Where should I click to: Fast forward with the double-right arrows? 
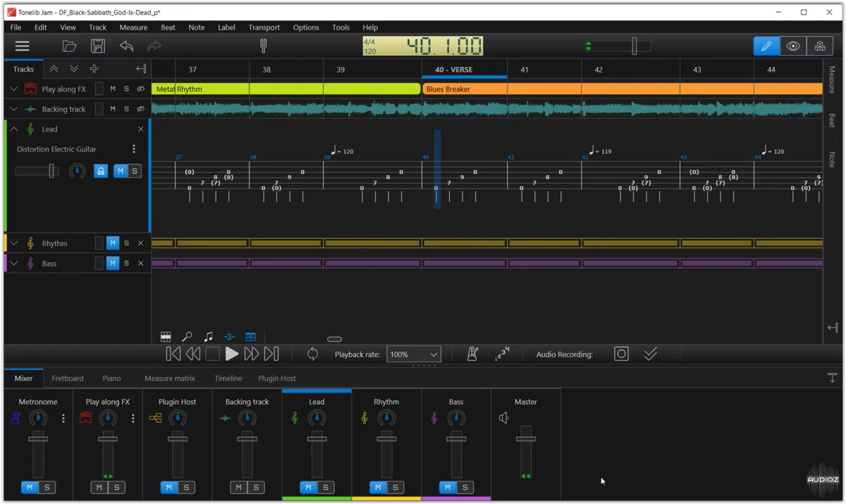251,354
